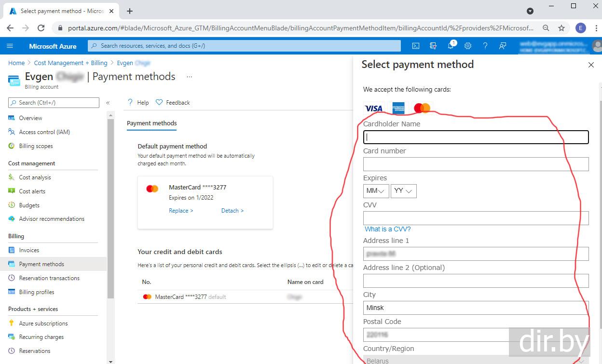Screen dimensions: 602x364
Task: Click the Feedback button with heart
Action: point(173,103)
